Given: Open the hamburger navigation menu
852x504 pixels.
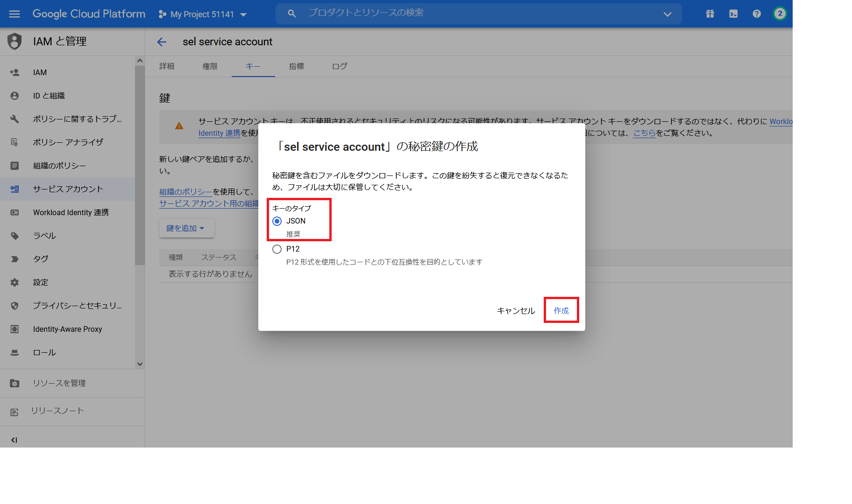Looking at the screenshot, I should pyautogui.click(x=14, y=14).
